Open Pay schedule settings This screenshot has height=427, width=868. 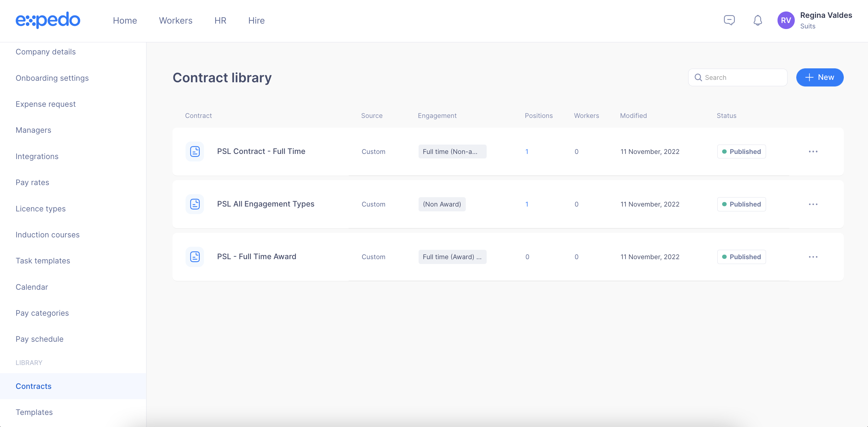39,339
